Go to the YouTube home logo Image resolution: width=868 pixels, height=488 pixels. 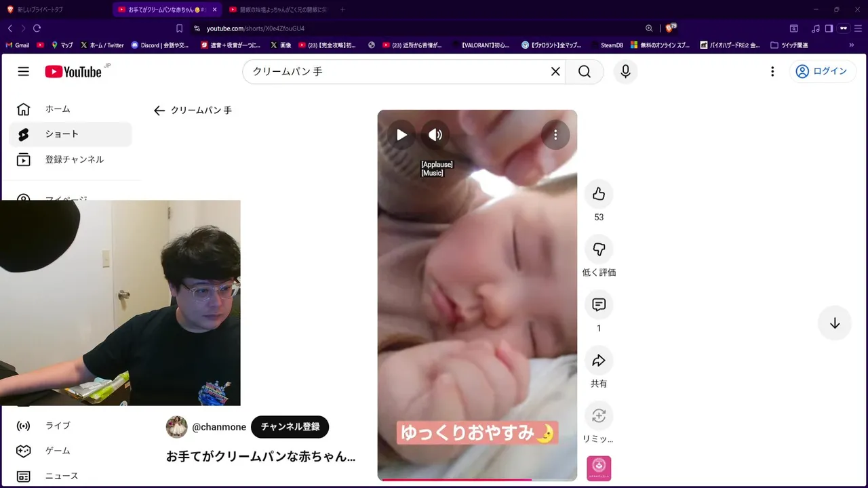coord(73,71)
